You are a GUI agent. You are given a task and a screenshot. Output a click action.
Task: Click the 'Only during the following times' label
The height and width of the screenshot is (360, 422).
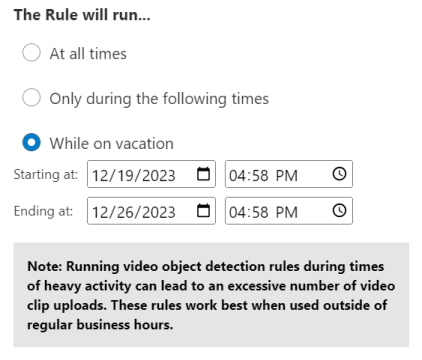coord(159,99)
